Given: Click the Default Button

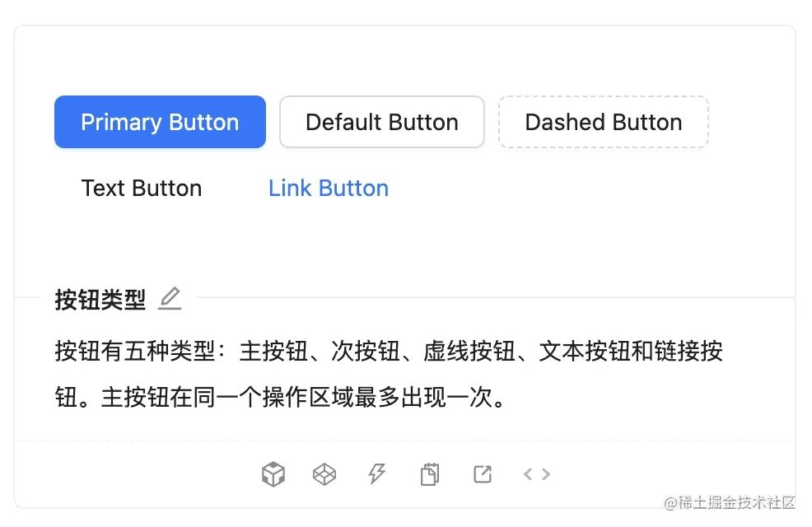Looking at the screenshot, I should point(382,123).
